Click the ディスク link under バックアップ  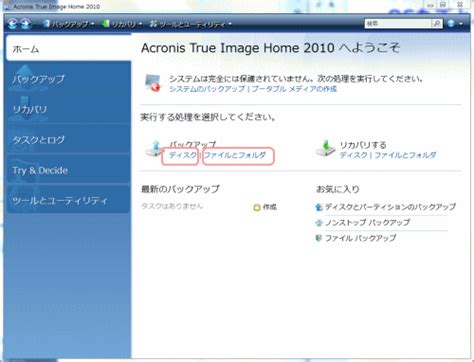pyautogui.click(x=183, y=155)
